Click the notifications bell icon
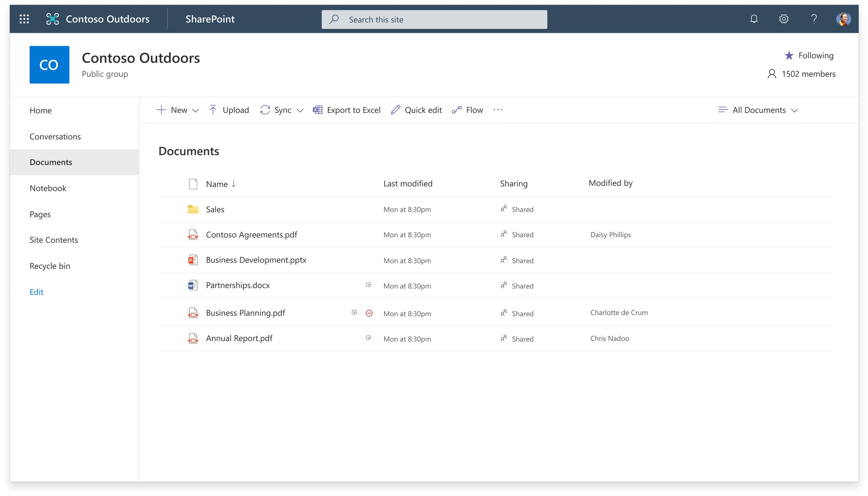Viewport: 868px width, 496px height. [753, 19]
